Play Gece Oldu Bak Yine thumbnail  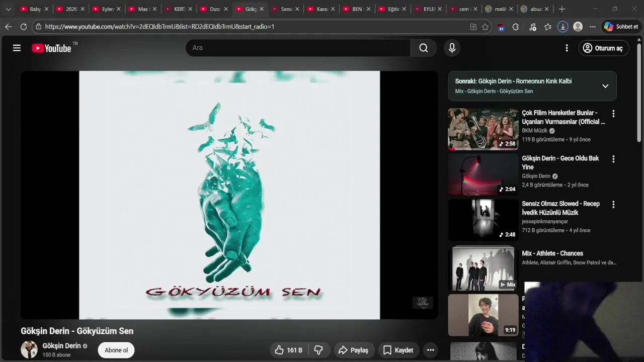(x=483, y=174)
